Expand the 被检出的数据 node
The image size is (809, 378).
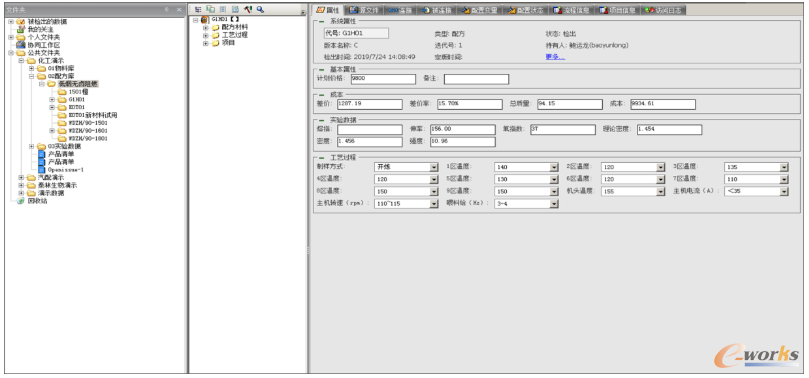point(11,22)
